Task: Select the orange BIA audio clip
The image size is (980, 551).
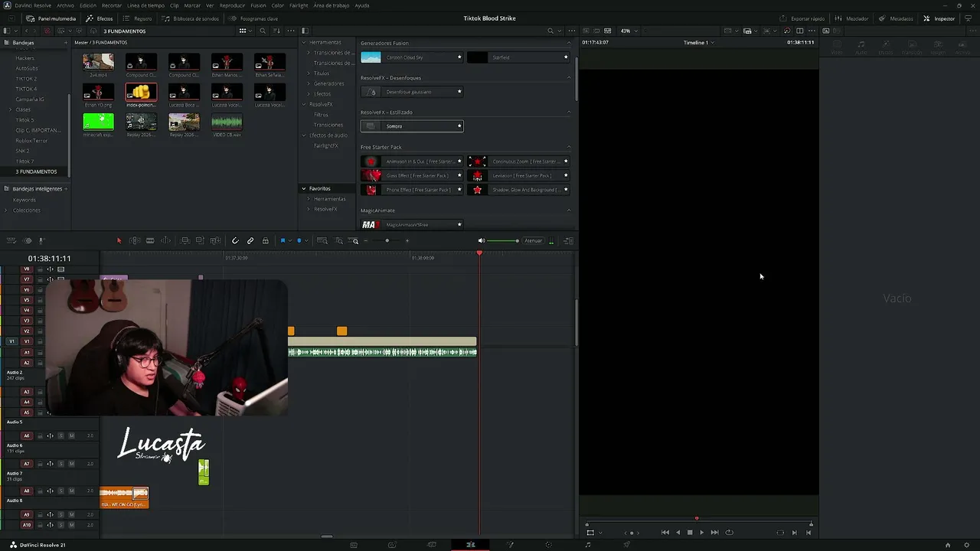Action: point(124,497)
